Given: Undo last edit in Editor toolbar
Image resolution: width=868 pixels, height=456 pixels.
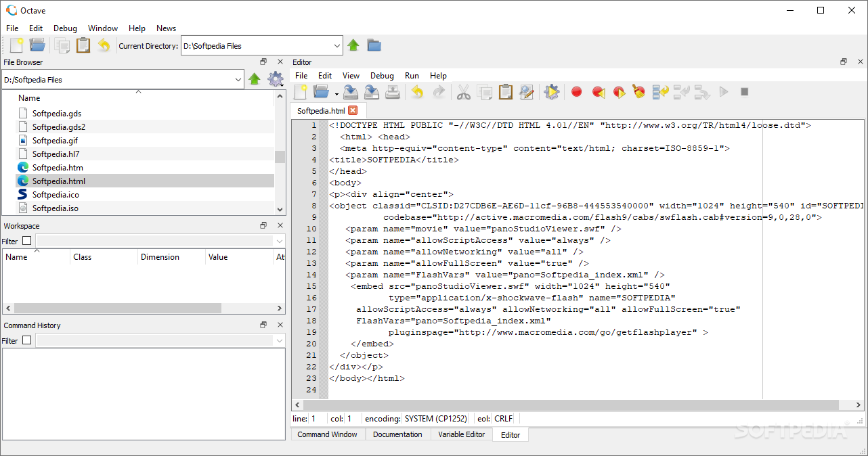Looking at the screenshot, I should (417, 92).
